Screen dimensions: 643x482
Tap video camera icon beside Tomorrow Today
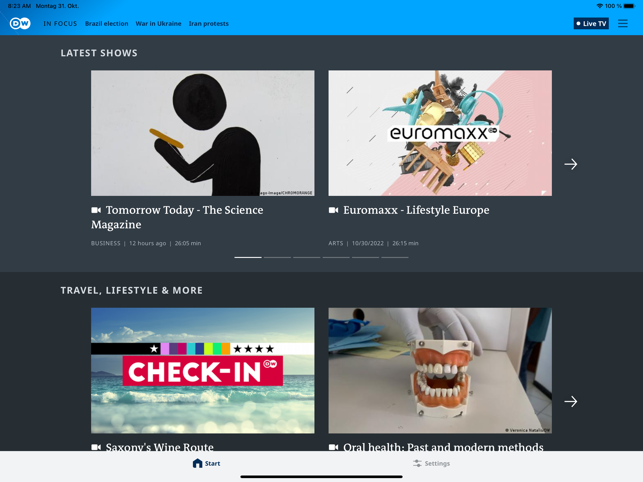pyautogui.click(x=96, y=210)
